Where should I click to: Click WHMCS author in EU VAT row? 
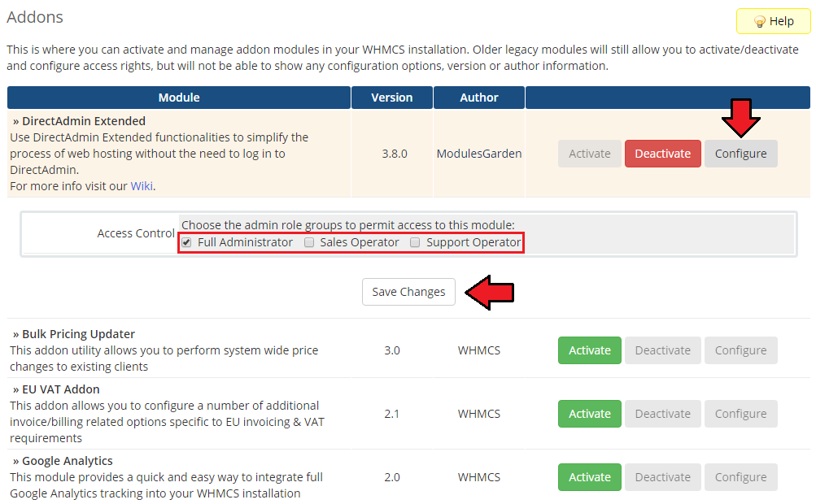(x=478, y=414)
